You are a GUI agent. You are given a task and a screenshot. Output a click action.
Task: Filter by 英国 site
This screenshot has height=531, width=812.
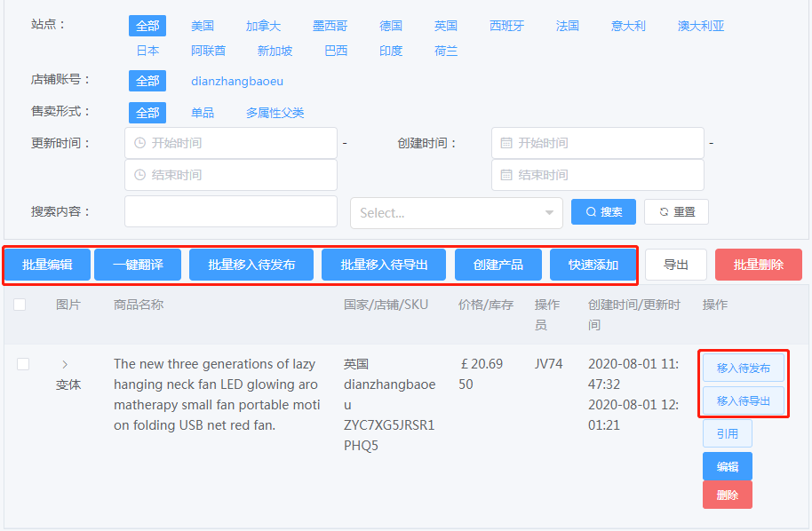pos(446,26)
